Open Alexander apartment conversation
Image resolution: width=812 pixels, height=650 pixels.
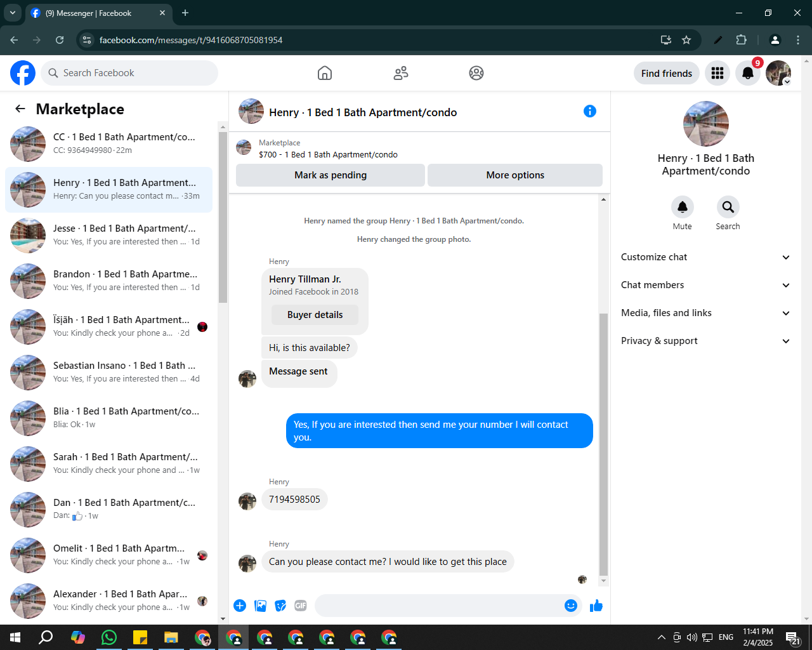(x=109, y=601)
